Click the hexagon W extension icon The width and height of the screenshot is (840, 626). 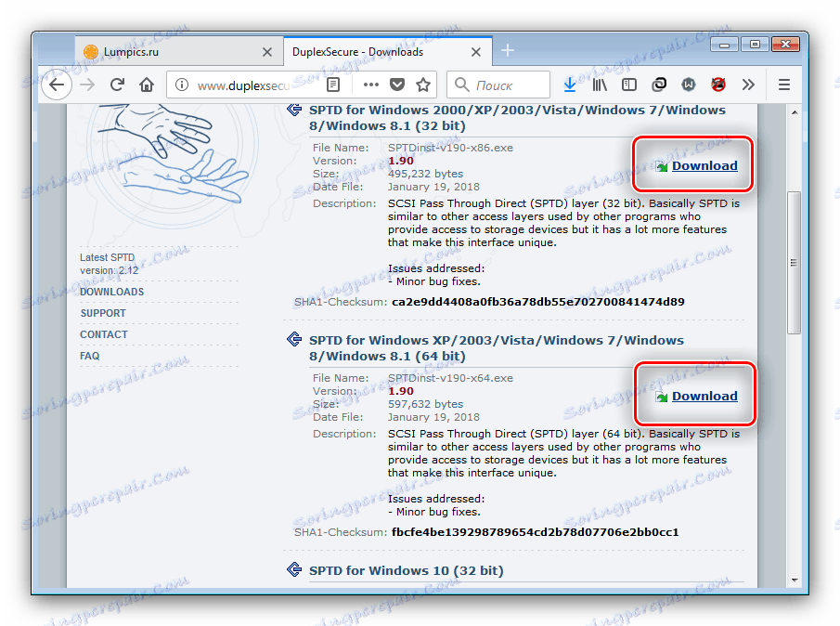tap(689, 85)
